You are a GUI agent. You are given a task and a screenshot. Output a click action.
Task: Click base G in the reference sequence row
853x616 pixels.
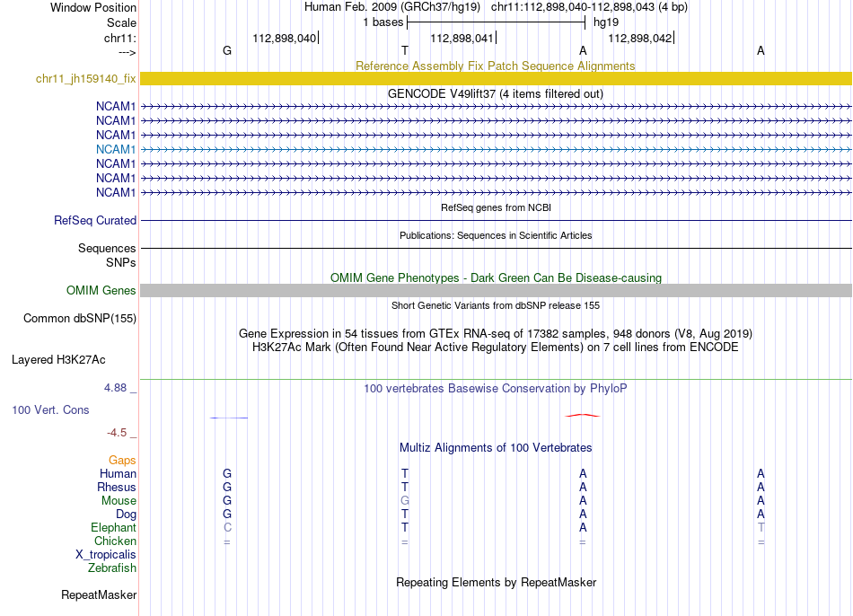point(227,50)
